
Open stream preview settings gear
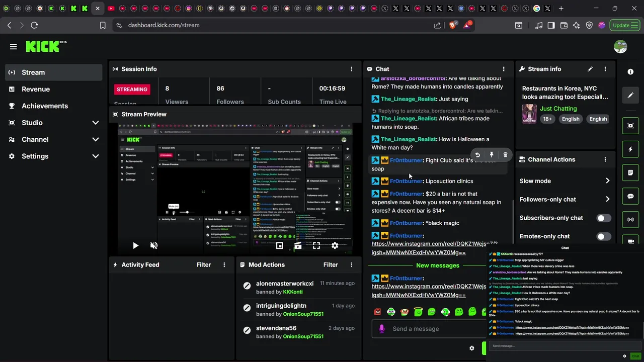coord(335,245)
